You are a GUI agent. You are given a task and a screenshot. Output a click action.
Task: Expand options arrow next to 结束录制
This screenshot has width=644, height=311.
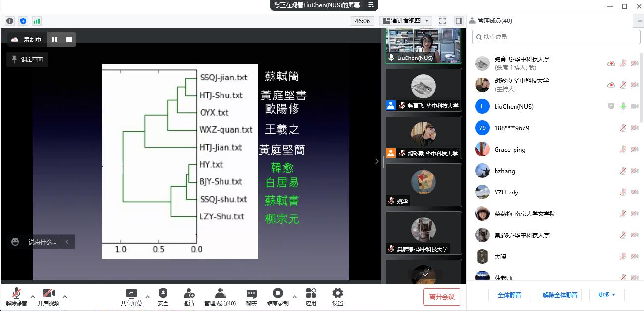coord(294,296)
